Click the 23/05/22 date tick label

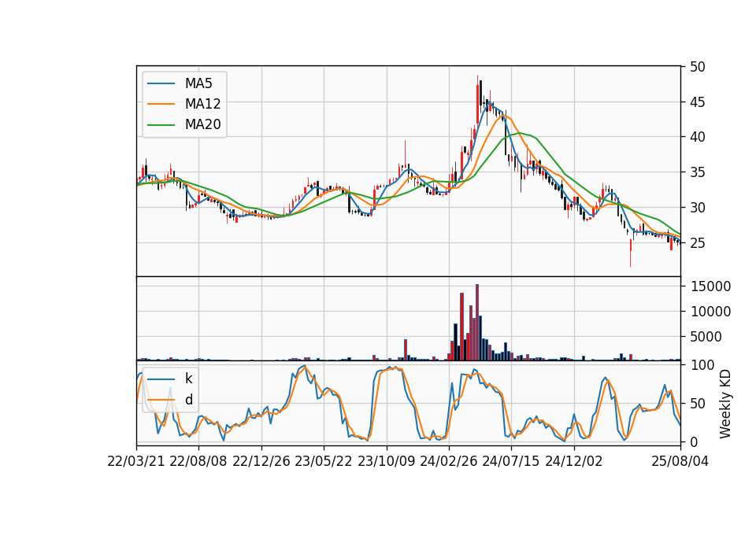324,461
